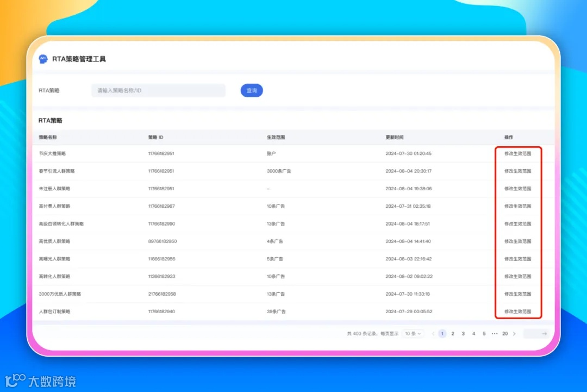The height and width of the screenshot is (392, 587).
Task: Focus the jump-to-page input box
Action: click(x=536, y=334)
